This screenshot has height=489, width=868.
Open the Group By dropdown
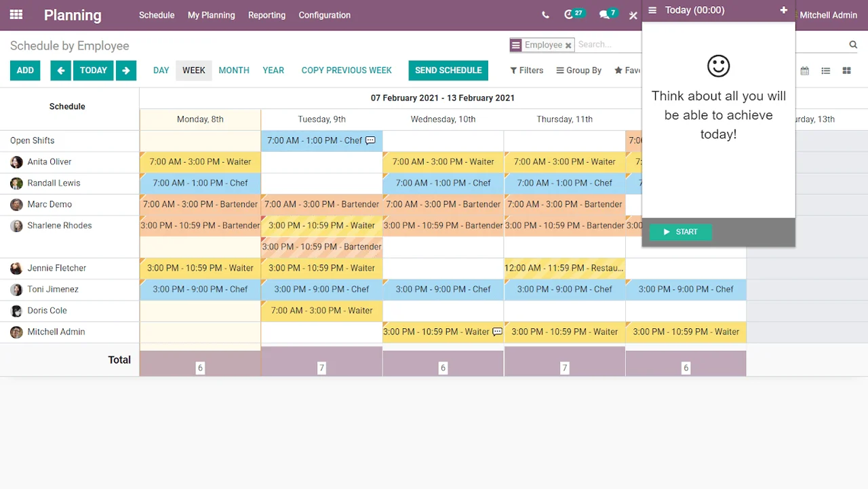[578, 70]
